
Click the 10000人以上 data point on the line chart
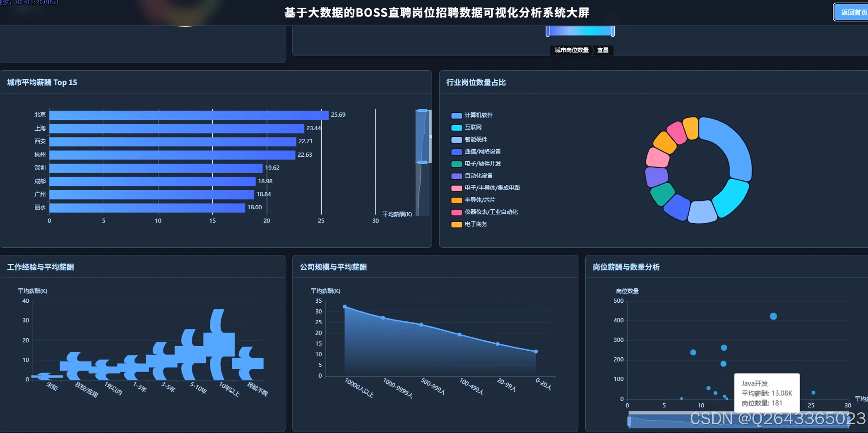pos(345,307)
